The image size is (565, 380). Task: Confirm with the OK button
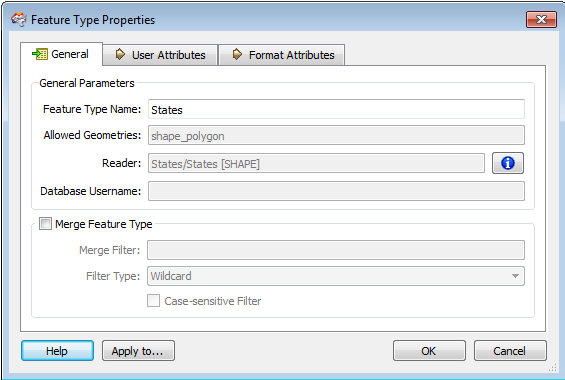tap(429, 351)
